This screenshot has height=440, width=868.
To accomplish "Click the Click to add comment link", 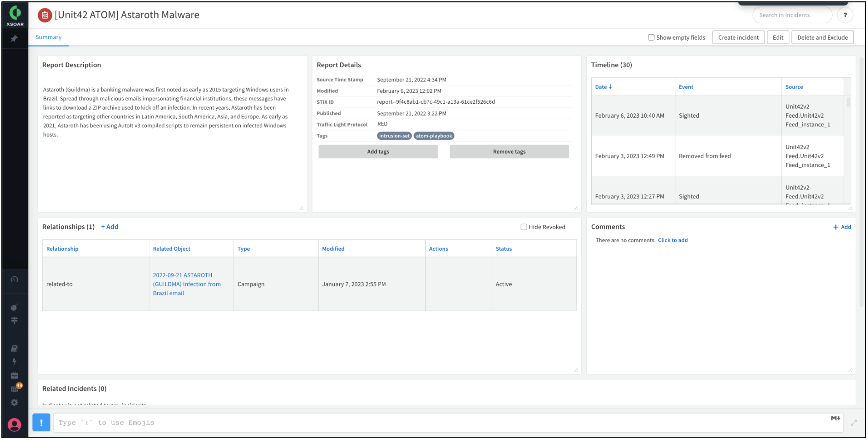I will [672, 240].
